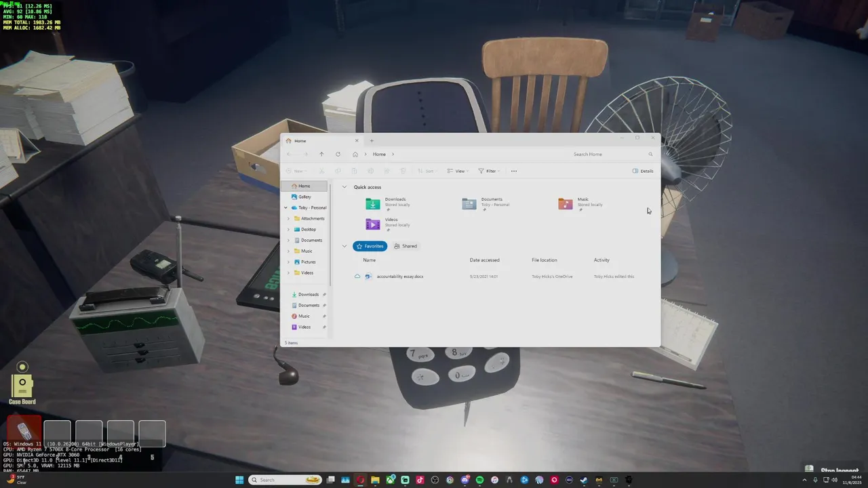Click the Share icon in the toolbar
This screenshot has width=868, height=488.
pos(387,171)
